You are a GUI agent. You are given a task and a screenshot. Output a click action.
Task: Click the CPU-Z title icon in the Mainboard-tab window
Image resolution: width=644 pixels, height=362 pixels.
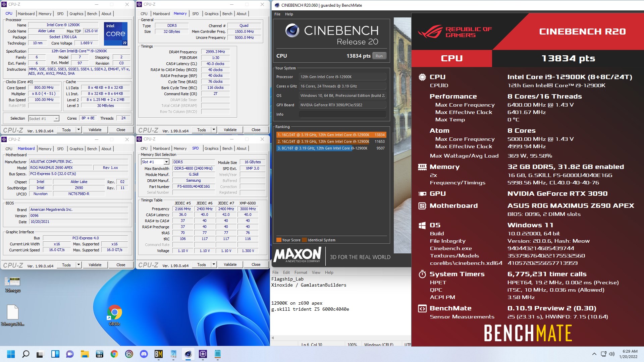point(4,139)
